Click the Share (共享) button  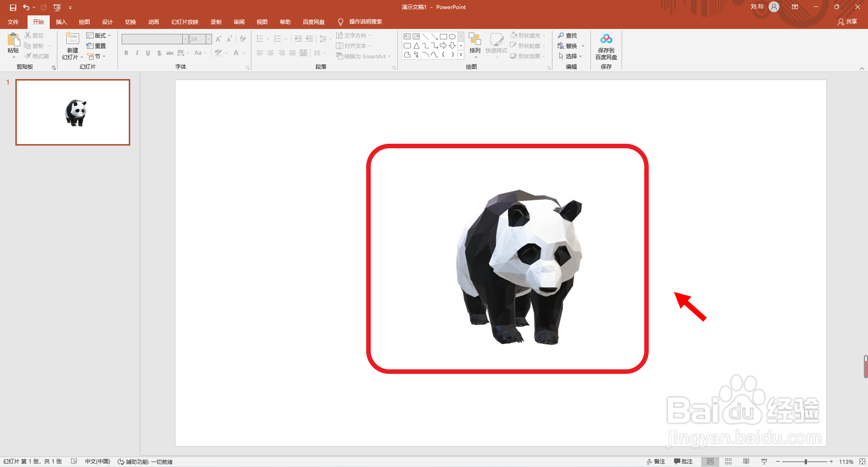click(848, 22)
